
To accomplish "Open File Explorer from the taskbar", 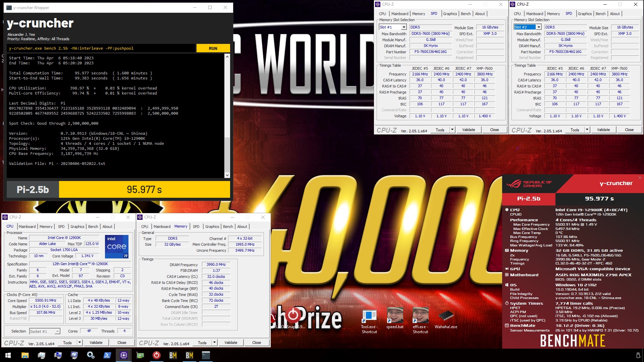I will point(25,355).
